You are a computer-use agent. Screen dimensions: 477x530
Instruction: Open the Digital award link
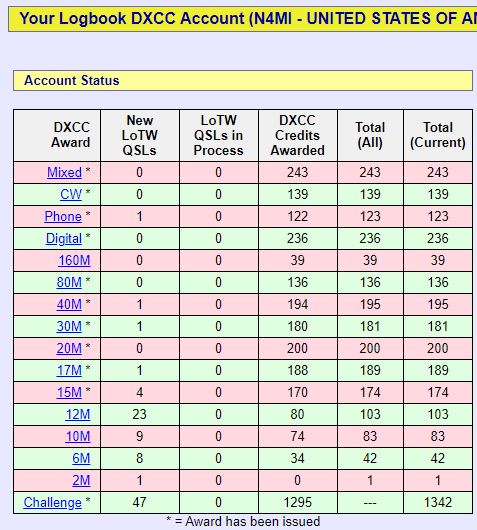tap(64, 239)
